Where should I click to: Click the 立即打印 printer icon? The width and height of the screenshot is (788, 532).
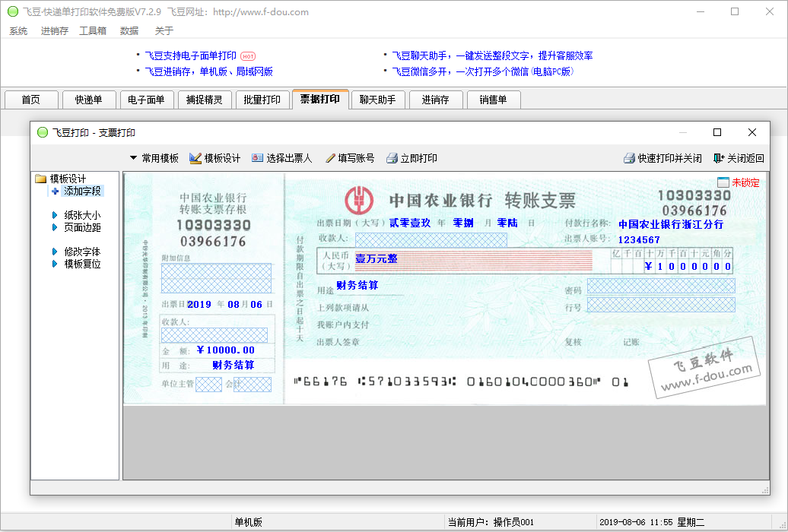point(392,158)
